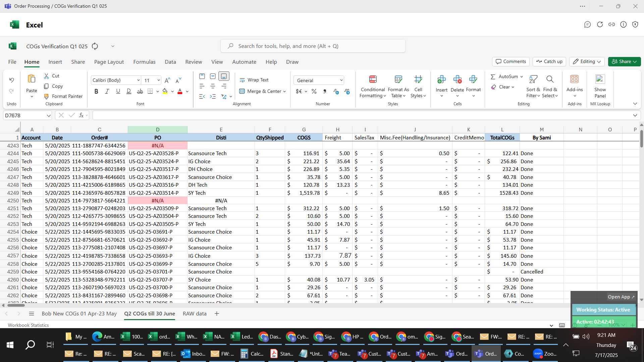Decrease decimal places icon
The image size is (644, 362).
tap(347, 91)
